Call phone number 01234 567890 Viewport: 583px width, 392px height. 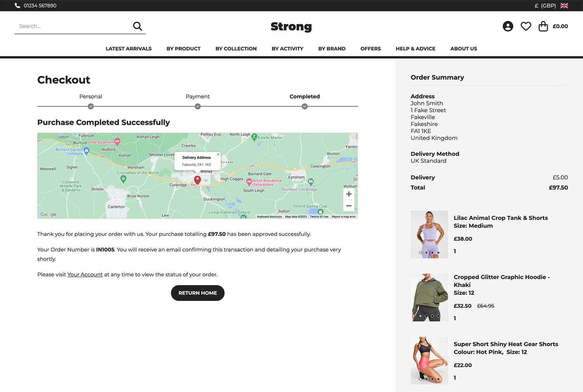coord(40,5)
